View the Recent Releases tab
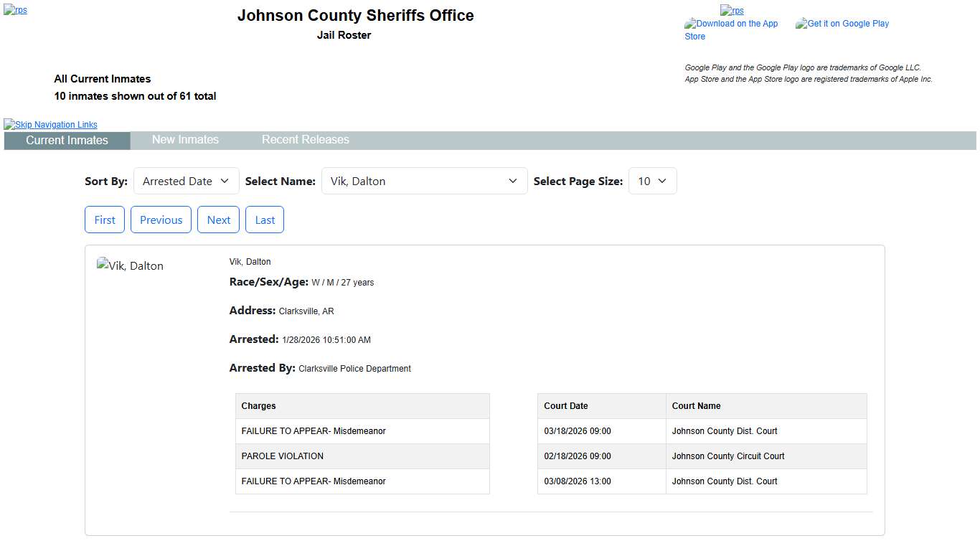Viewport: 980px width, 551px height. click(305, 140)
